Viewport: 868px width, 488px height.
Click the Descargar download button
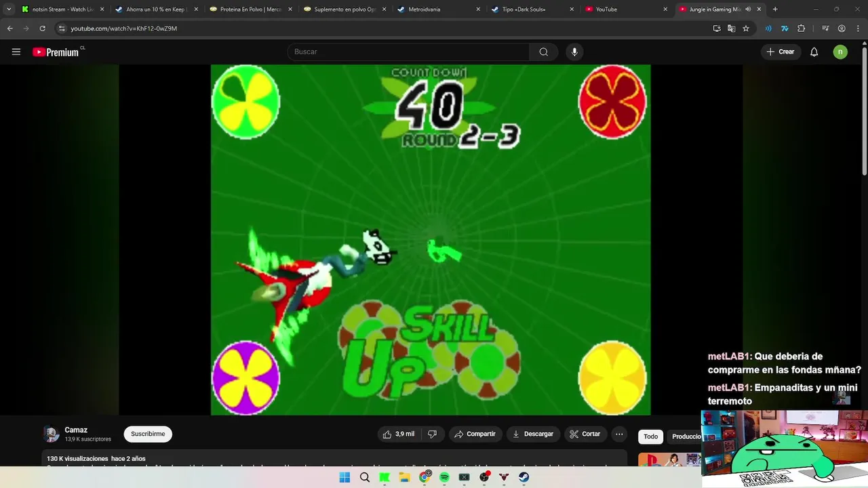click(x=533, y=434)
